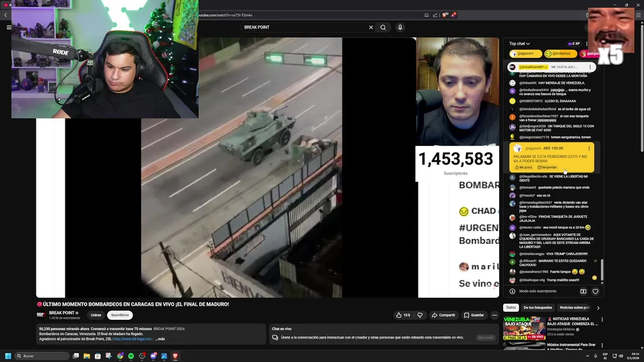Image resolution: width=644 pixels, height=362 pixels.
Task: Select @agusvrn super chat chip
Action: [525, 53]
